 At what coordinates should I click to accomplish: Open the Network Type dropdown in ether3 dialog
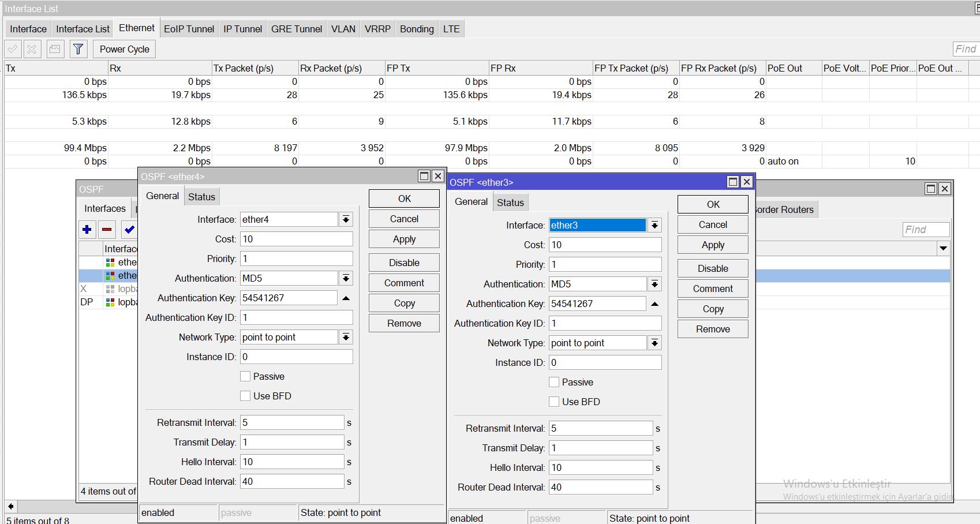655,342
